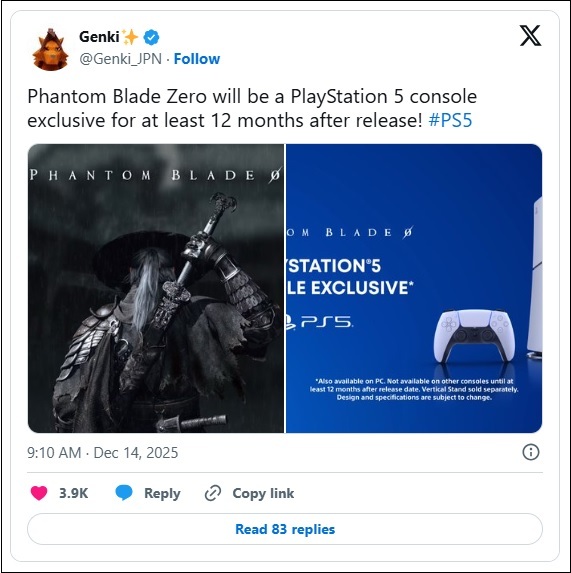Click the Genki display name
The height and width of the screenshot is (573, 571).
click(99, 37)
